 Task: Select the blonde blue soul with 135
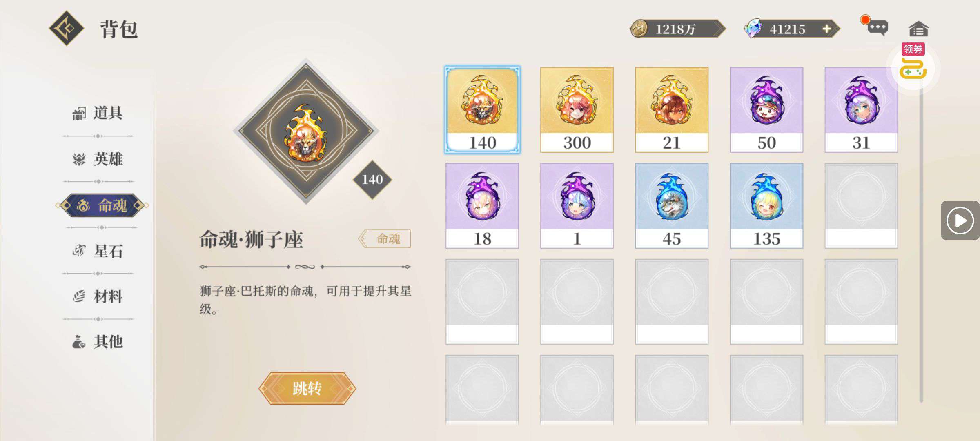766,206
